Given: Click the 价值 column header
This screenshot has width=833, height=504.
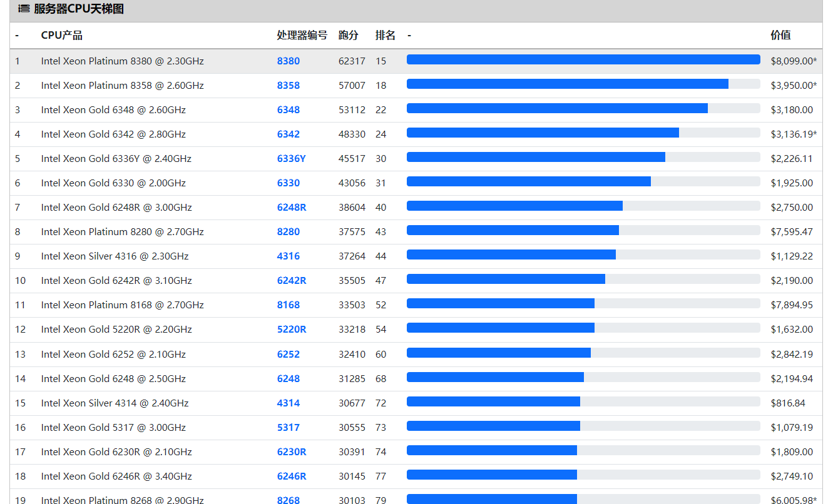Looking at the screenshot, I should pyautogui.click(x=780, y=36).
